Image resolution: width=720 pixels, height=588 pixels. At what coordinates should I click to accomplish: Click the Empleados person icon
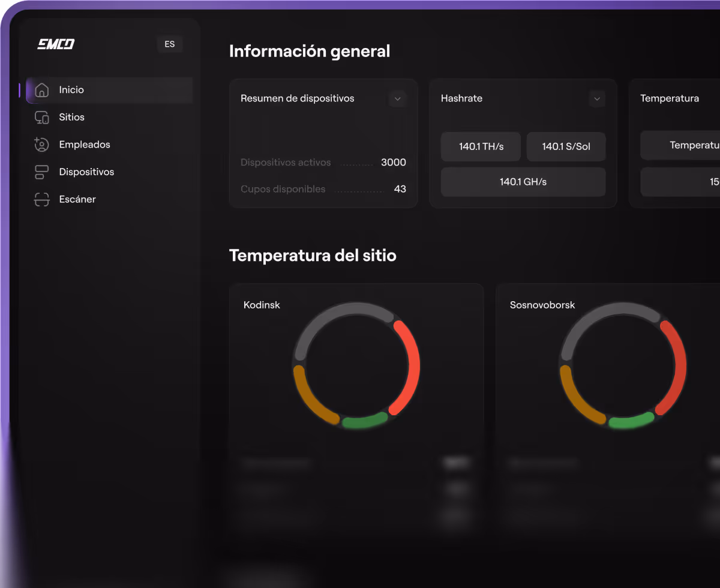pyautogui.click(x=41, y=145)
